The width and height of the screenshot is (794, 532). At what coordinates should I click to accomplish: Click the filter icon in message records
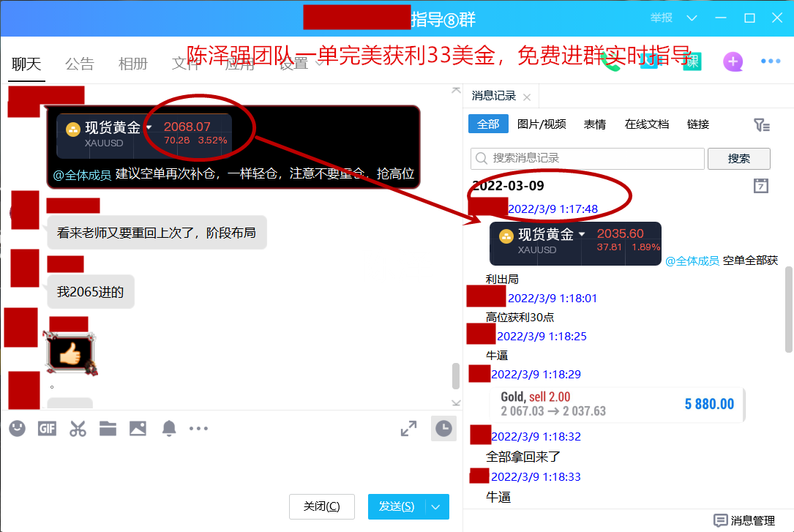pyautogui.click(x=761, y=125)
